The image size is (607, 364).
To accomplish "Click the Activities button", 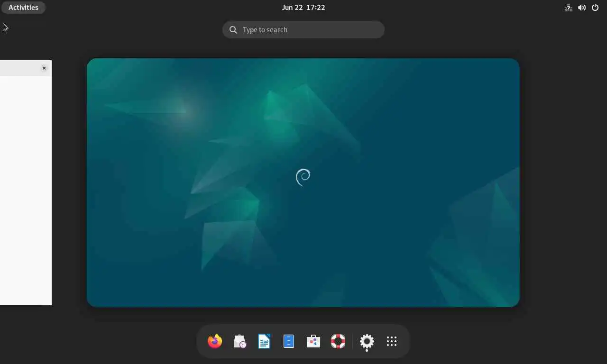I will coord(23,8).
